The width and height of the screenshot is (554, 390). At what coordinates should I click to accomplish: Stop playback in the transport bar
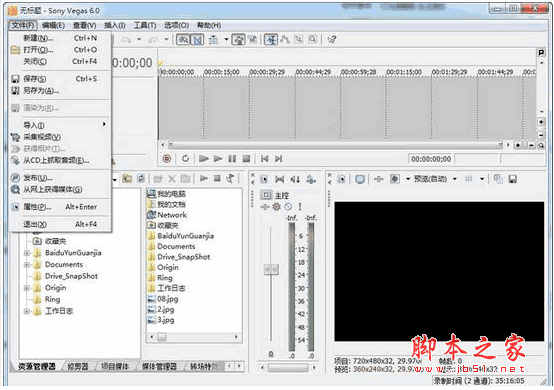coord(246,159)
